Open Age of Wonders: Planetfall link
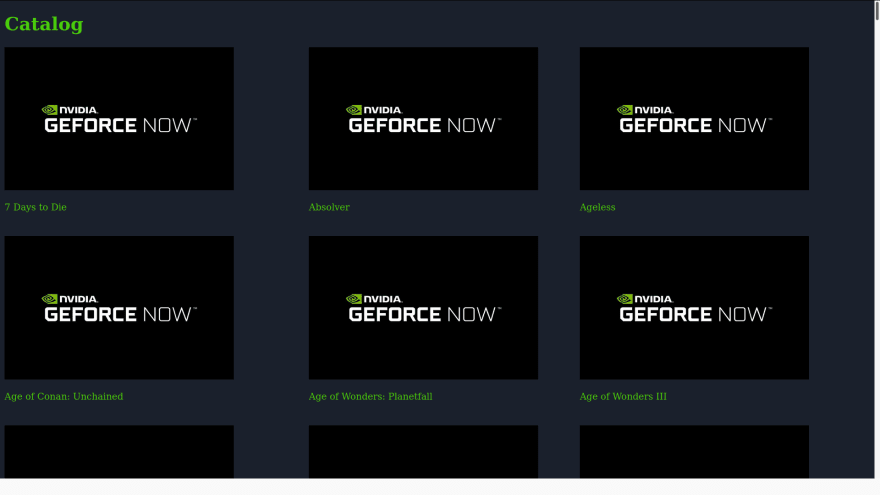 pos(370,396)
